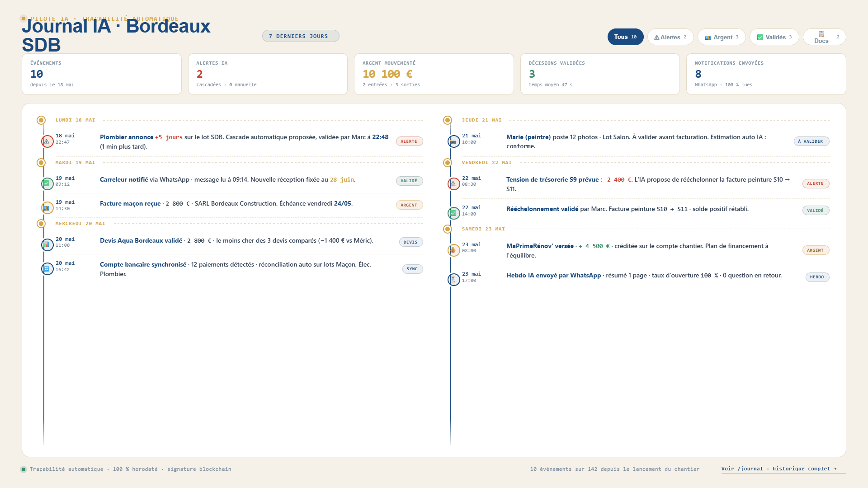Click the chart icon for Devis Aqua Bordeaux
Viewport: 868px width, 488px height.
pyautogui.click(x=47, y=244)
